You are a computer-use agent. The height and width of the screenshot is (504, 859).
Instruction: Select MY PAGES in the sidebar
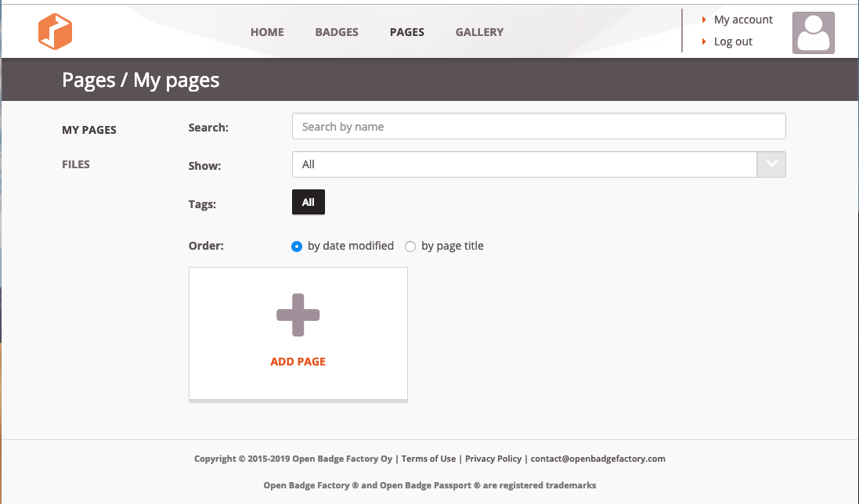[88, 130]
